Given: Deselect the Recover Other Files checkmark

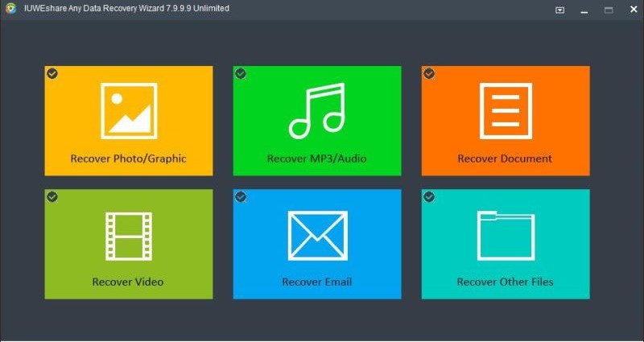Looking at the screenshot, I should point(429,196).
